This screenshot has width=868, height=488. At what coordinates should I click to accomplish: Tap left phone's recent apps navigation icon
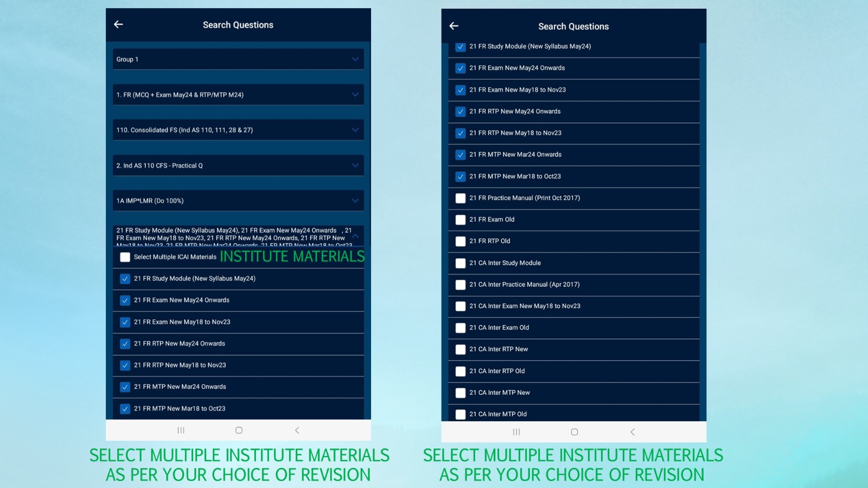(181, 430)
